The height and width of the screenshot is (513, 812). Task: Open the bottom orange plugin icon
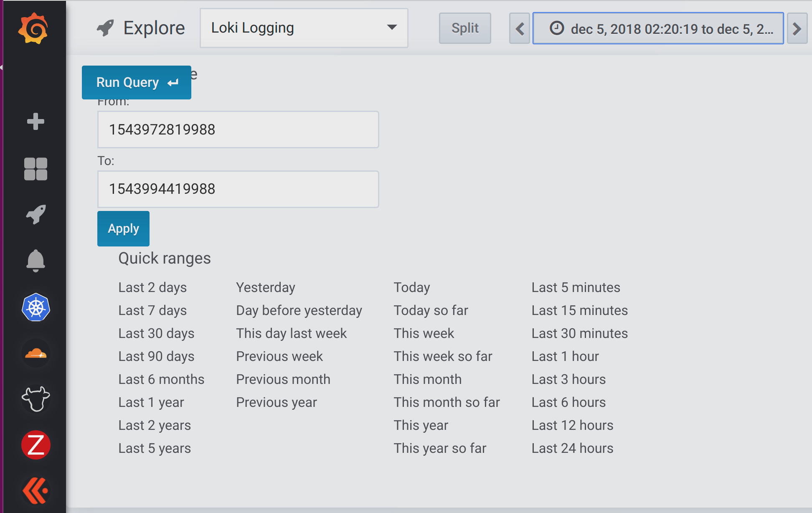click(x=36, y=490)
